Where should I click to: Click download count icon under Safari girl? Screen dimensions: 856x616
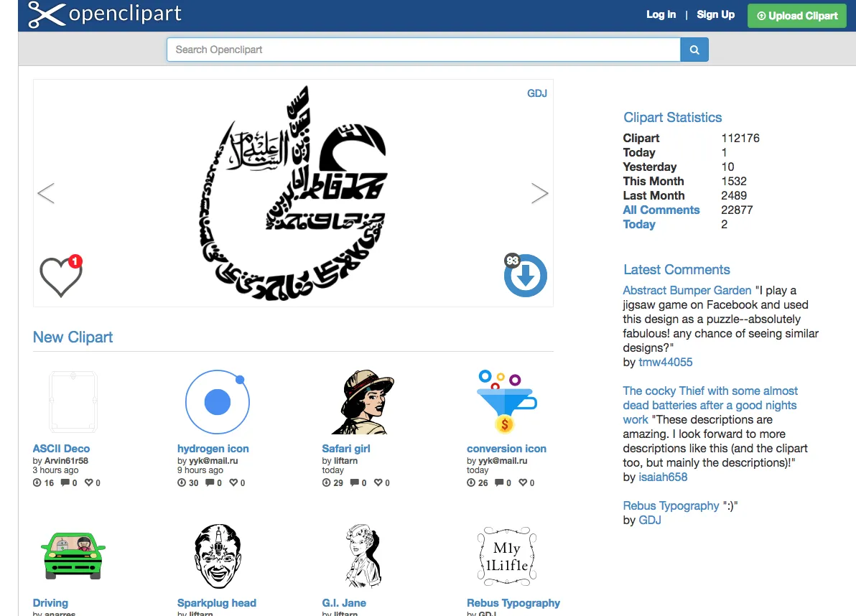click(327, 483)
